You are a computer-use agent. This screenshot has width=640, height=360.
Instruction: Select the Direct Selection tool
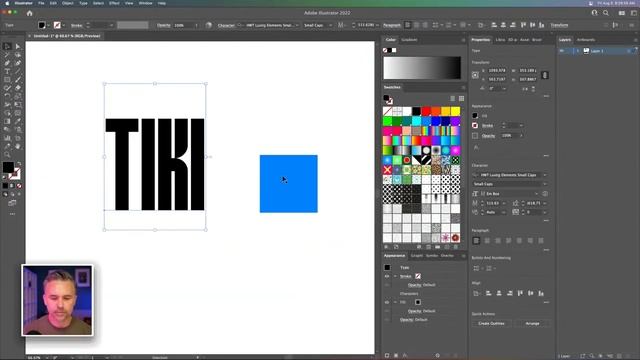[18, 46]
